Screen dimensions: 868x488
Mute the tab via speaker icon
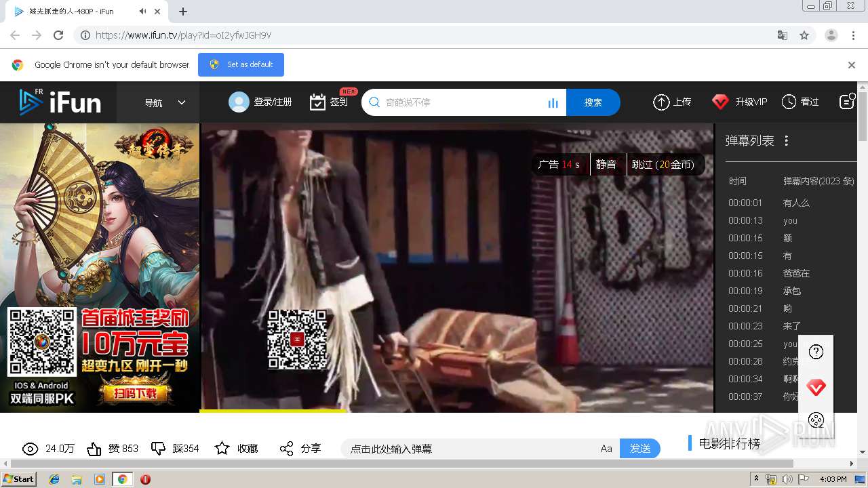(x=142, y=12)
